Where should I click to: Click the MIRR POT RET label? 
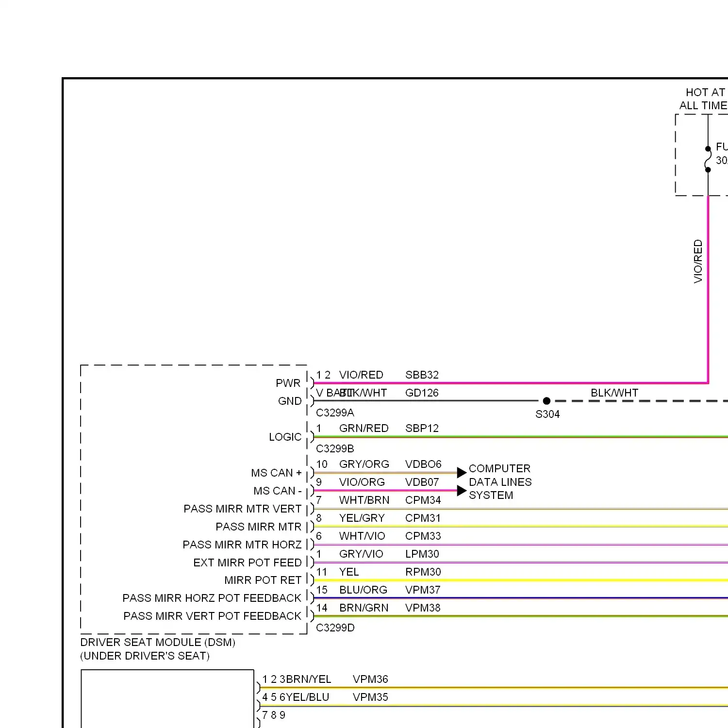coord(263,580)
